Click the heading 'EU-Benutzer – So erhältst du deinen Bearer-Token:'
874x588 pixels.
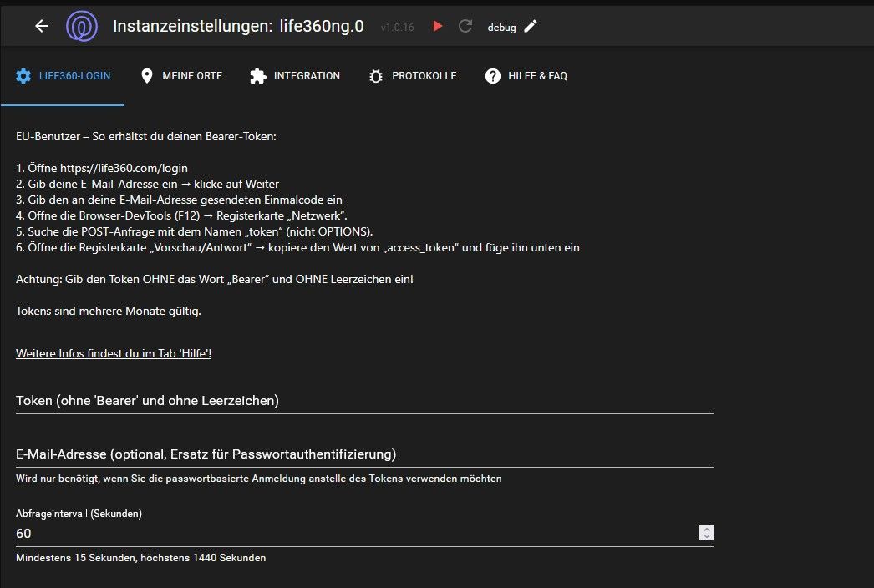point(146,136)
